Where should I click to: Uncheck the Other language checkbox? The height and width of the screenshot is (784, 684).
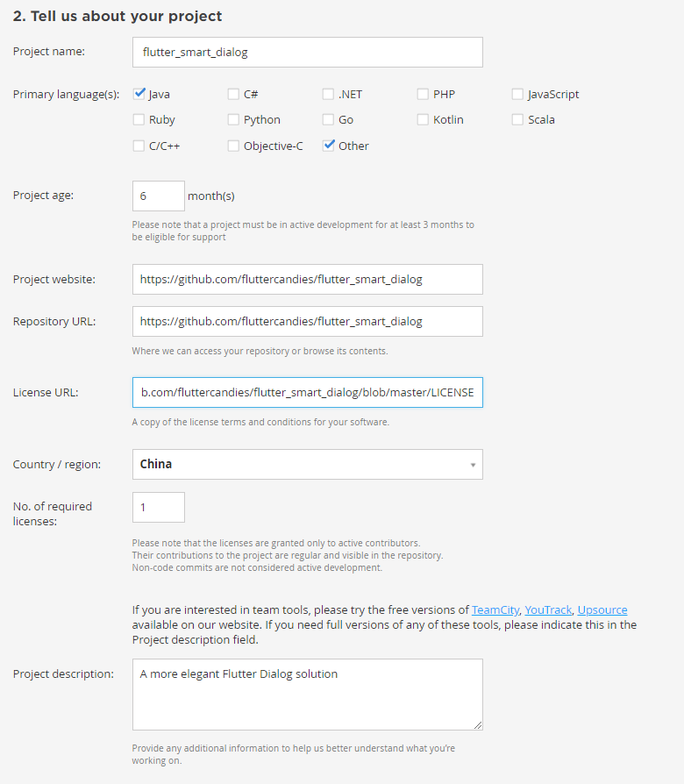tap(329, 146)
